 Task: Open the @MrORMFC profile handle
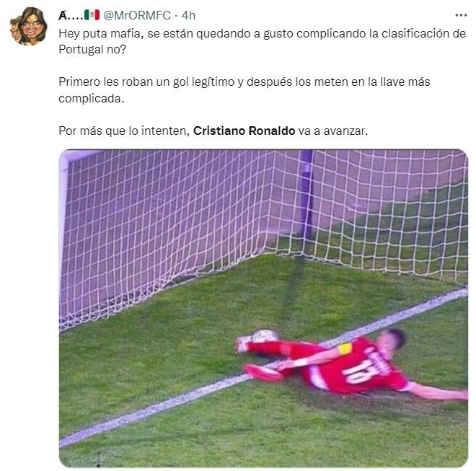137,15
